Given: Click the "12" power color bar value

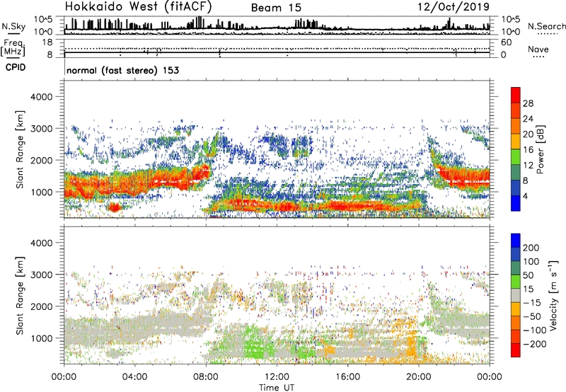Looking at the screenshot, I should (x=528, y=166).
